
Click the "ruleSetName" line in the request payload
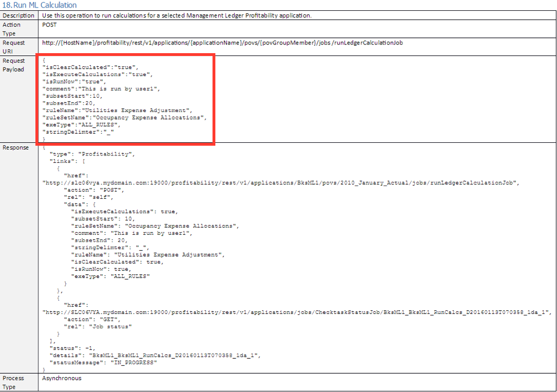pos(124,118)
